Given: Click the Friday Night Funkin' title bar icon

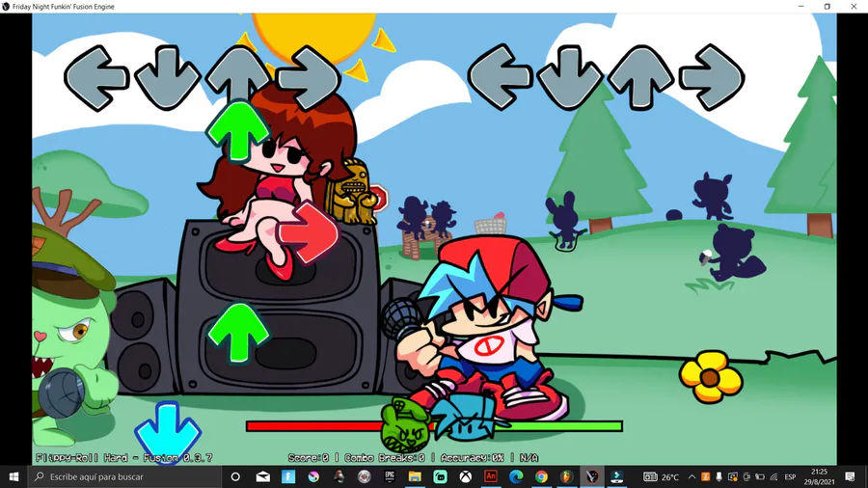Looking at the screenshot, I should 6,6.
